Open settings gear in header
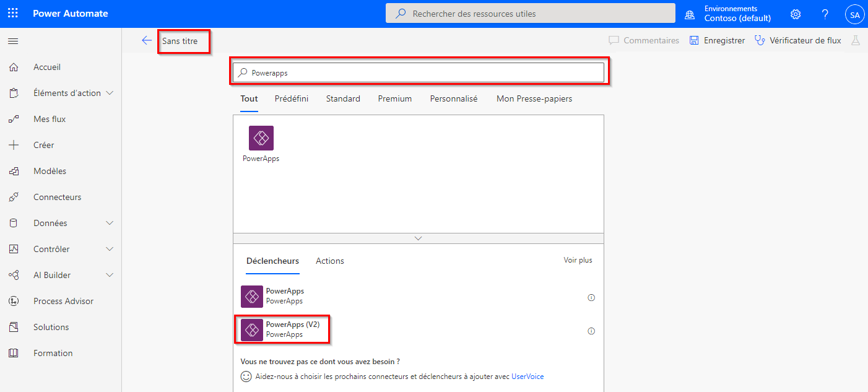Image resolution: width=868 pixels, height=392 pixels. [796, 14]
